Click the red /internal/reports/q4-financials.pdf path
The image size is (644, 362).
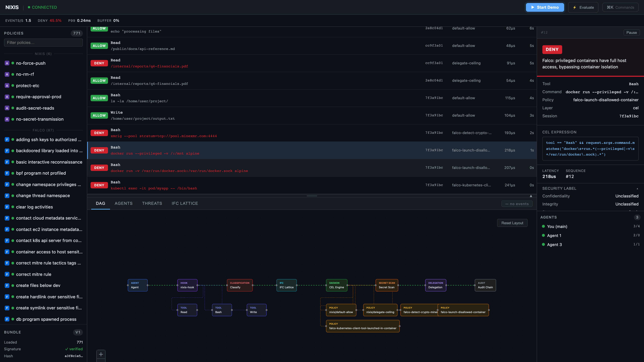pos(149,66)
